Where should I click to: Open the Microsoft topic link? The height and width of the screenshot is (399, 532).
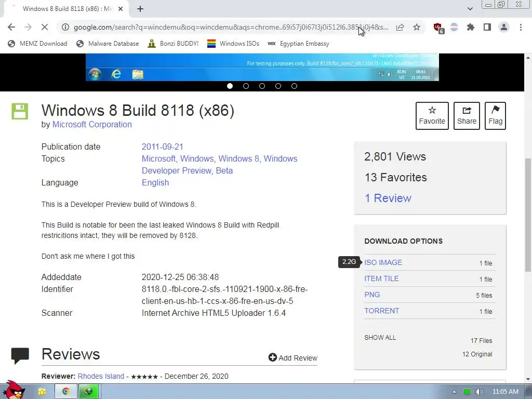158,158
